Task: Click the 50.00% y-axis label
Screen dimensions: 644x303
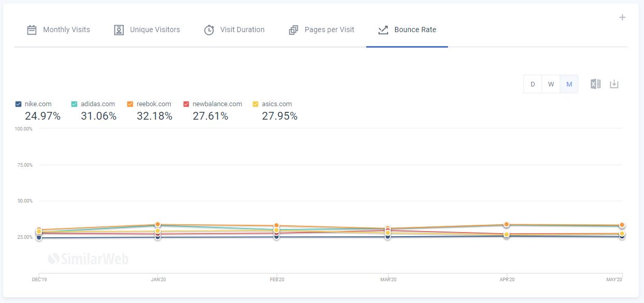Action: [x=24, y=201]
